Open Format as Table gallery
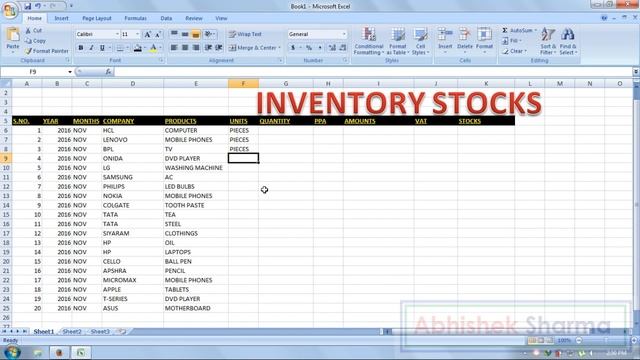This screenshot has height=360, width=640. [397, 41]
